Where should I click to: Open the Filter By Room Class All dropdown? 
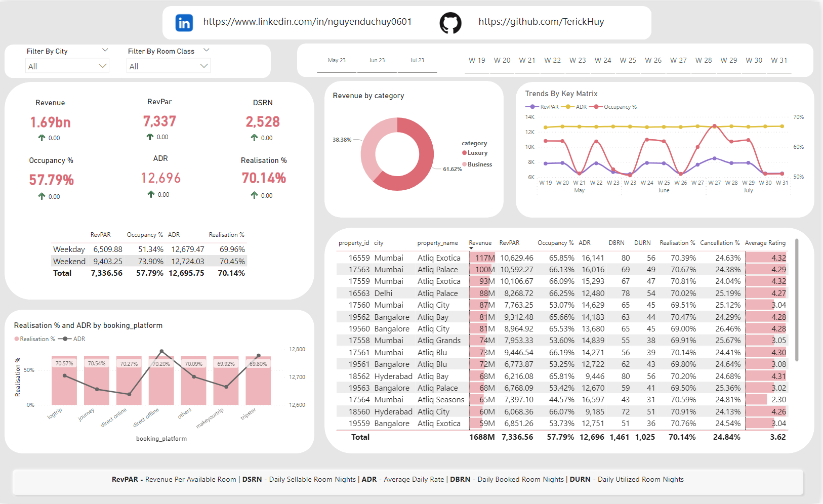(x=168, y=66)
